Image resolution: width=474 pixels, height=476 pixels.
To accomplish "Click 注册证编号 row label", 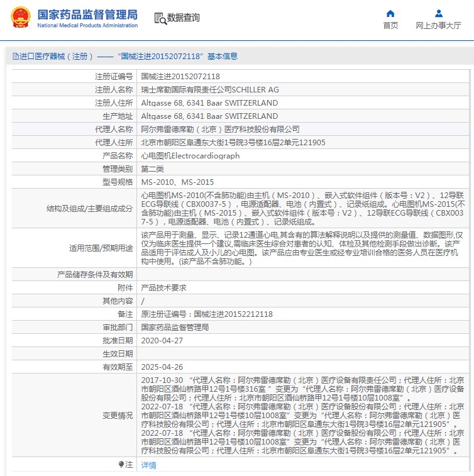I will point(114,77).
